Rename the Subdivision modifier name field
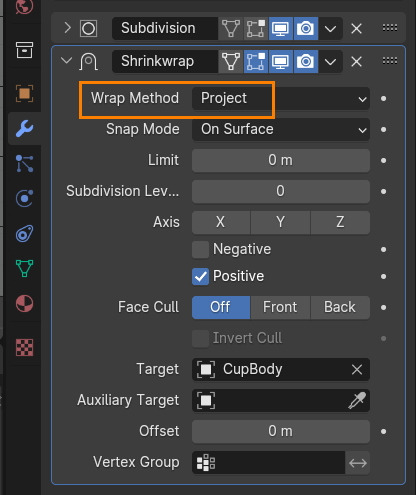The height and width of the screenshot is (495, 416). pos(165,28)
